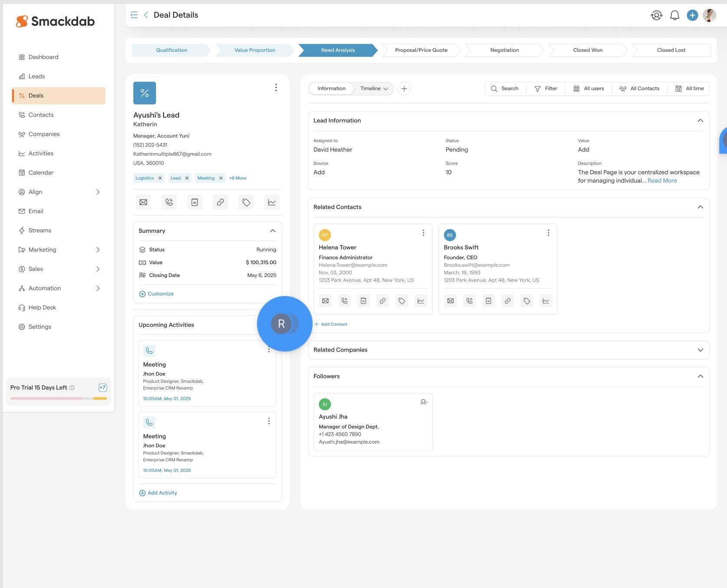Screen dimensions: 727x588
Task: Click the email icon under Ayushi's Lead tags
Action: (143, 202)
